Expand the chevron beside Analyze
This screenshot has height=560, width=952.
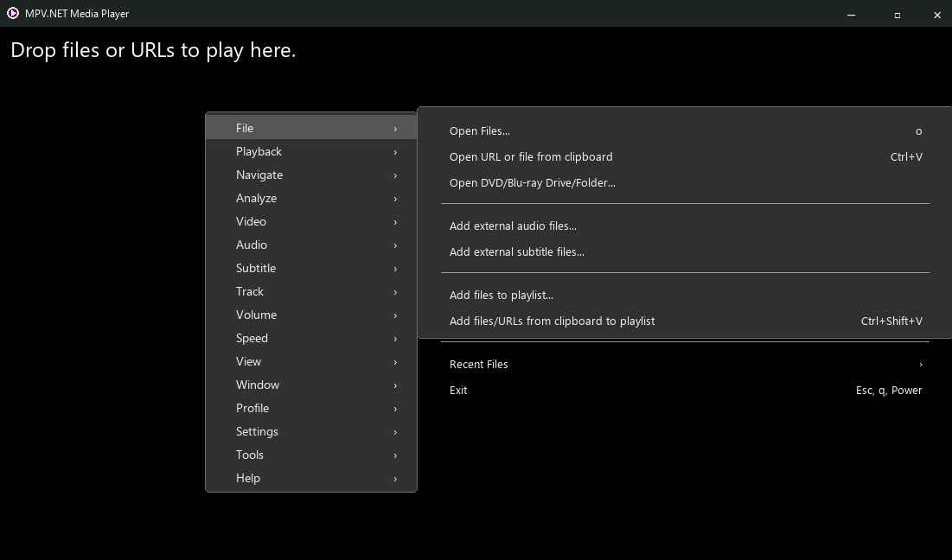pyautogui.click(x=395, y=199)
